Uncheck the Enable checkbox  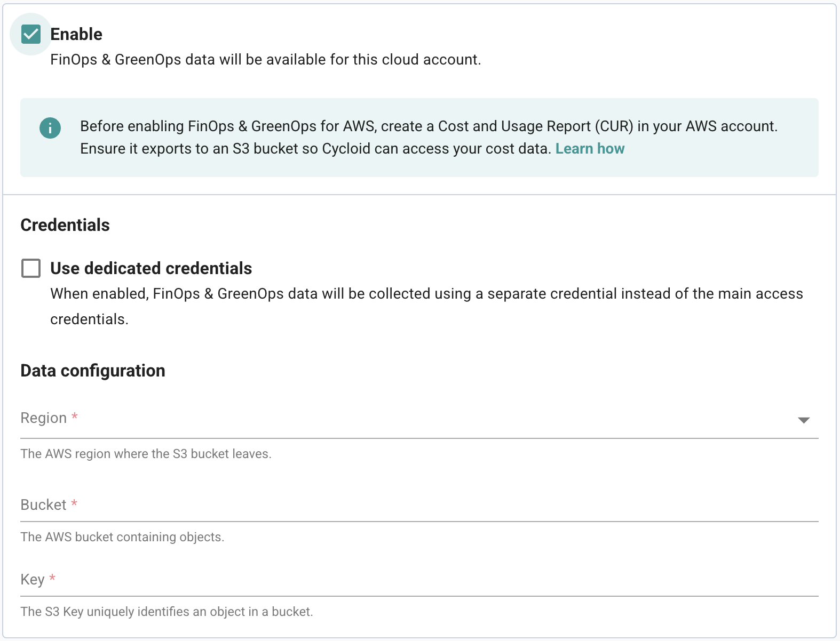tap(31, 35)
